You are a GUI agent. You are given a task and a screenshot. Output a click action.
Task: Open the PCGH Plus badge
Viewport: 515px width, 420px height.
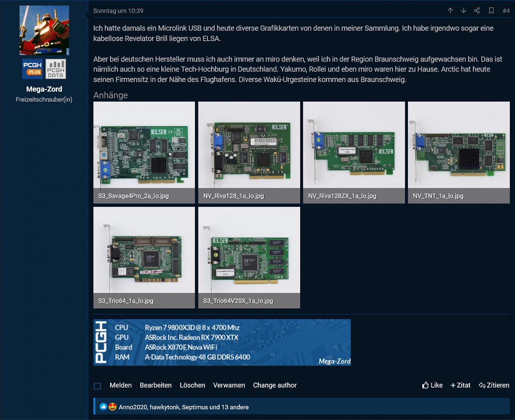(x=32, y=68)
